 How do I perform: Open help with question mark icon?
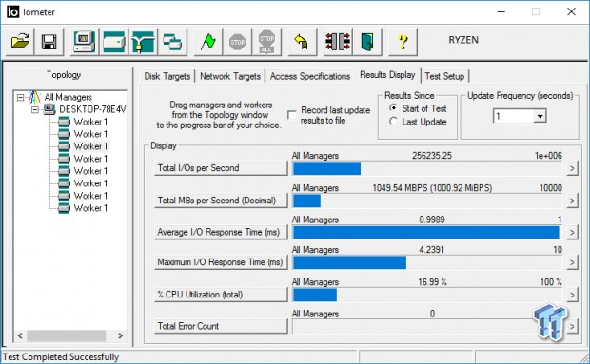[403, 42]
